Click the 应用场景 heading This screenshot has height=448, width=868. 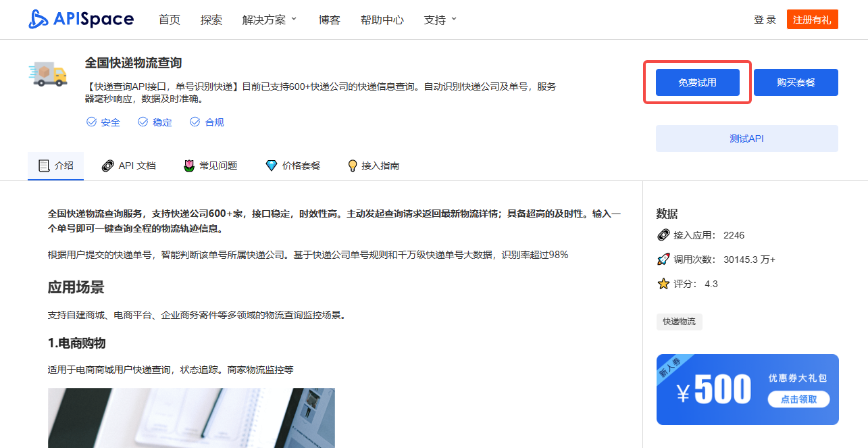(76, 288)
